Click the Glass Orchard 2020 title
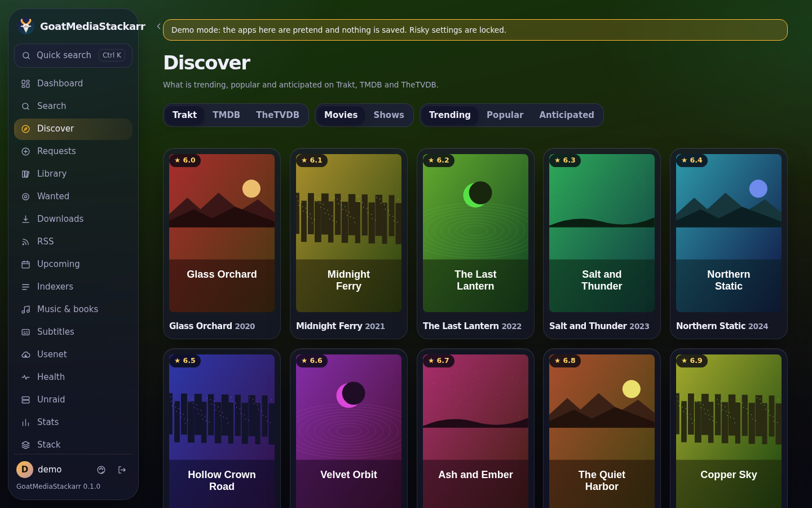This screenshot has width=812, height=508. [x=212, y=326]
